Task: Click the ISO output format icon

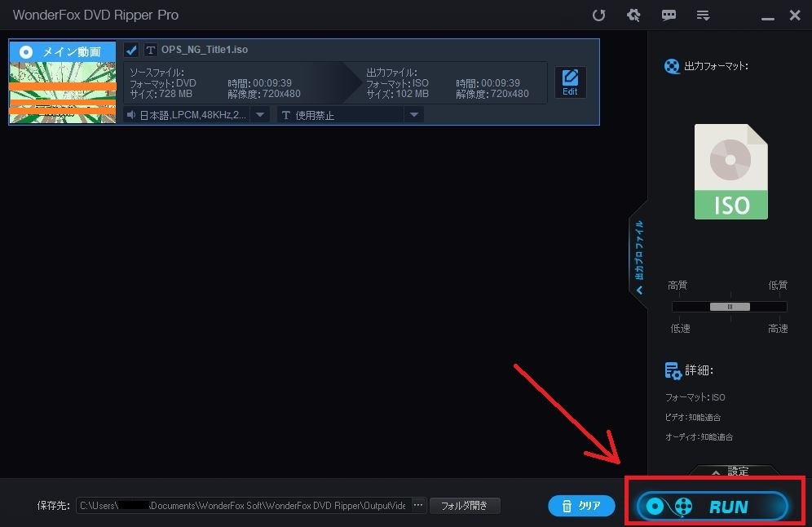Action: point(730,171)
